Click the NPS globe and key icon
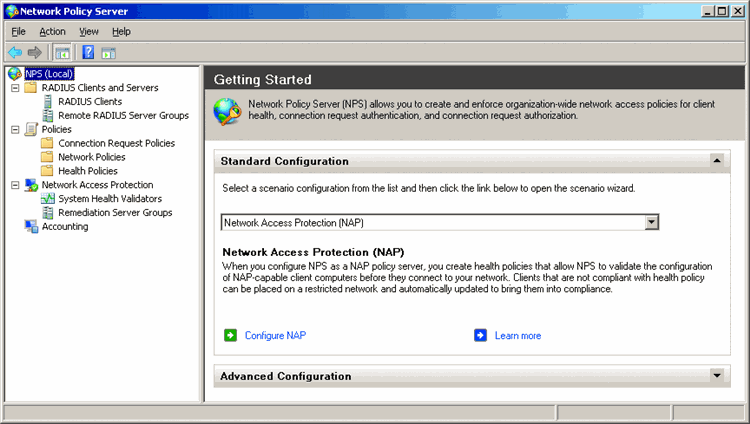This screenshot has width=750, height=424. click(227, 112)
